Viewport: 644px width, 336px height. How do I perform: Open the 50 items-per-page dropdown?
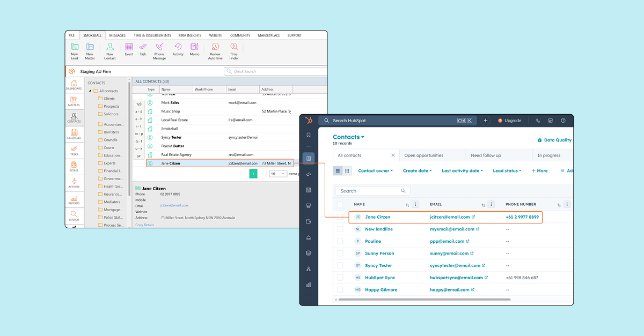[278, 174]
